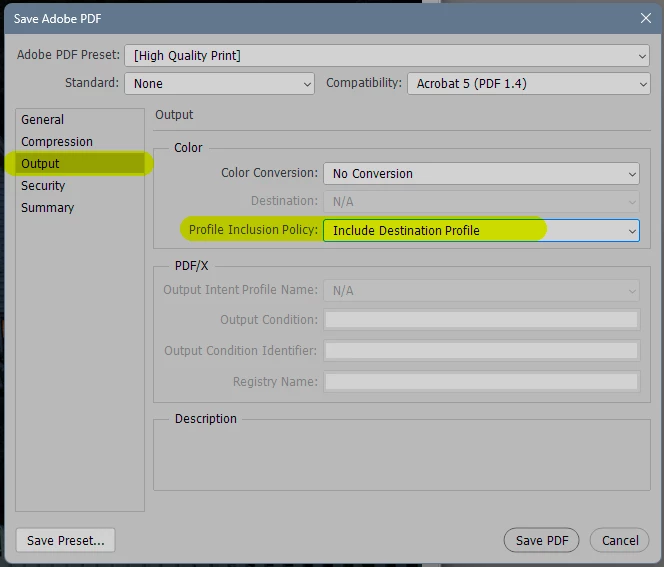
Task: Click the Save PDF button
Action: click(x=541, y=540)
